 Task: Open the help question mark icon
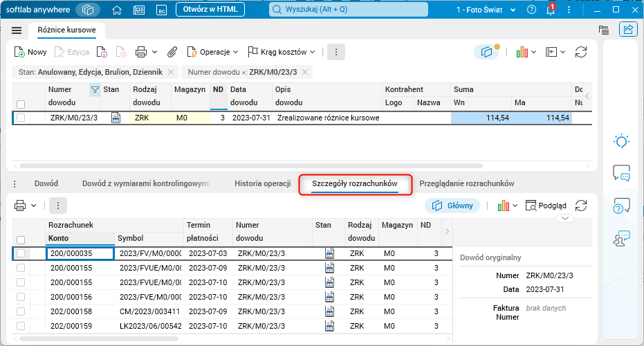tap(531, 10)
